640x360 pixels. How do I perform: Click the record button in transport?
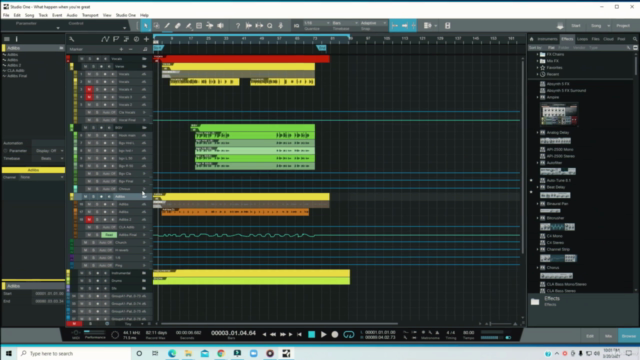pyautogui.click(x=335, y=334)
